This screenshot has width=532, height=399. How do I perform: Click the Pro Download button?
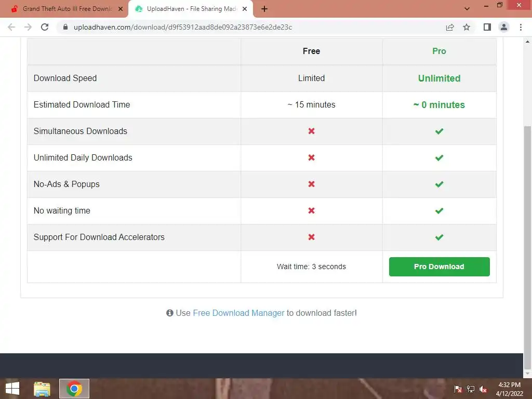(440, 267)
